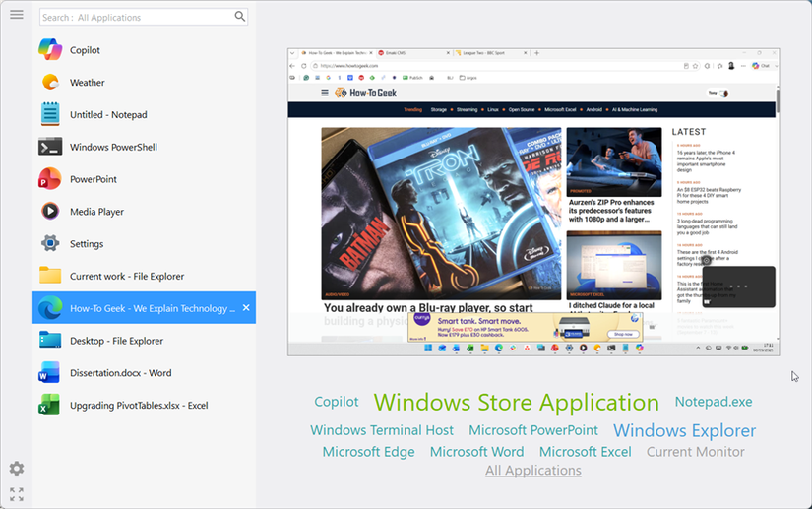Open switcher settings gear at bottom left

tap(17, 469)
